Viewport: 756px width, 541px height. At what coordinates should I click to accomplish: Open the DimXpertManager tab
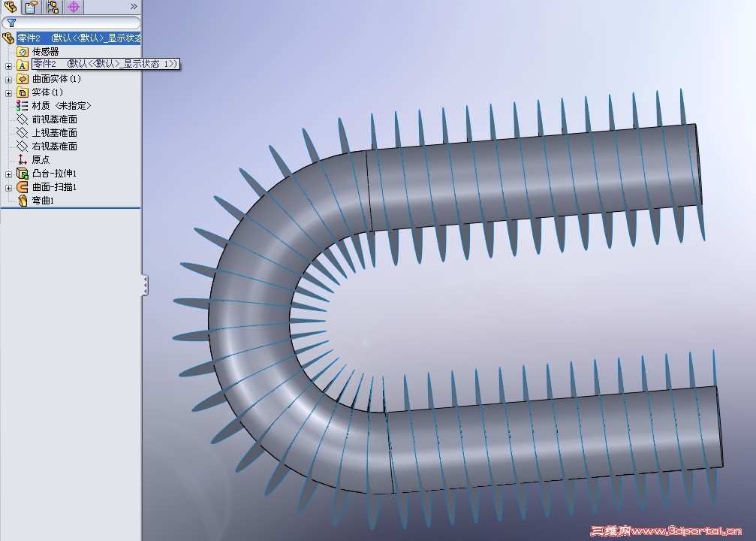(74, 7)
